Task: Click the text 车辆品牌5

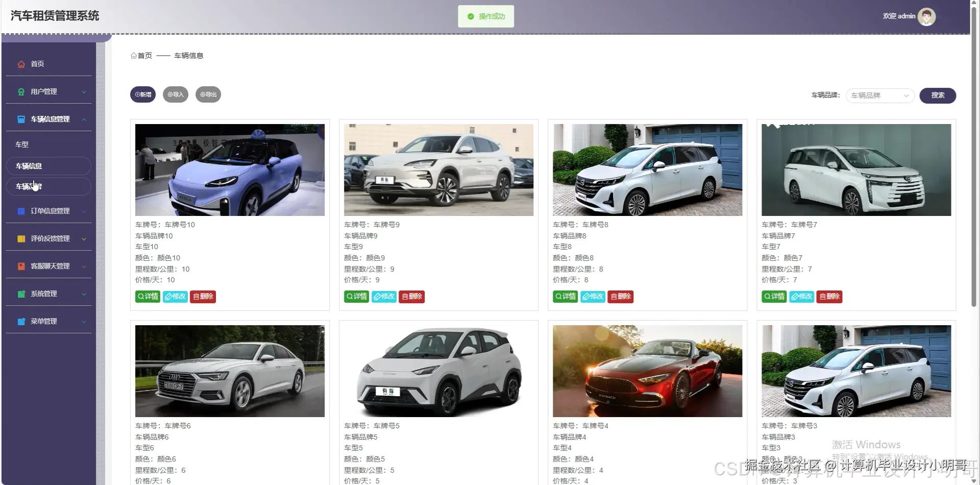Action: 361,437
